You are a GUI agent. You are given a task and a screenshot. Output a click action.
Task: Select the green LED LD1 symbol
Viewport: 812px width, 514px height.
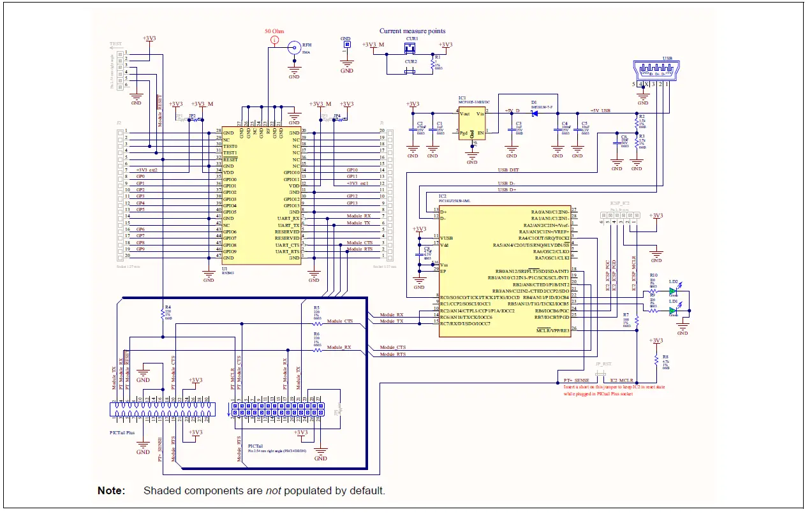tap(673, 311)
